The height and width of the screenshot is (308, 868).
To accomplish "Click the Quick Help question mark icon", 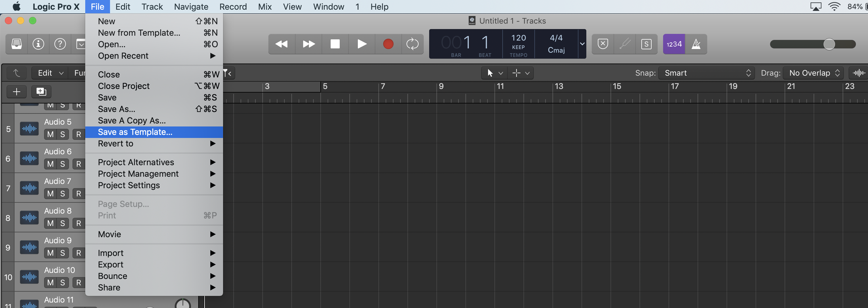I will pos(60,44).
